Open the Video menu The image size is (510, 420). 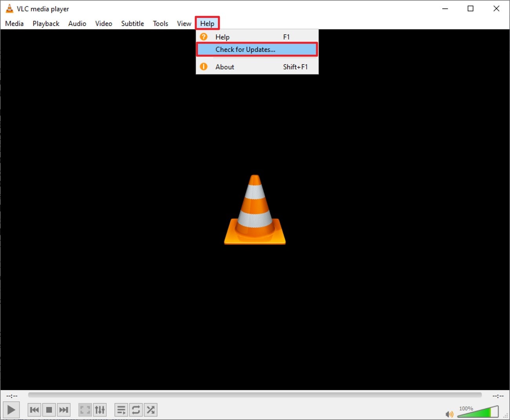tap(104, 24)
